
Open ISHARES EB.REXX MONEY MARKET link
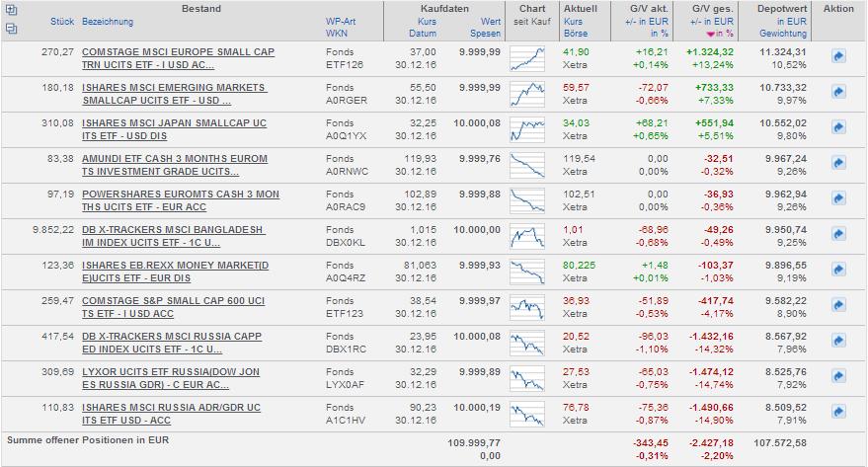click(176, 272)
